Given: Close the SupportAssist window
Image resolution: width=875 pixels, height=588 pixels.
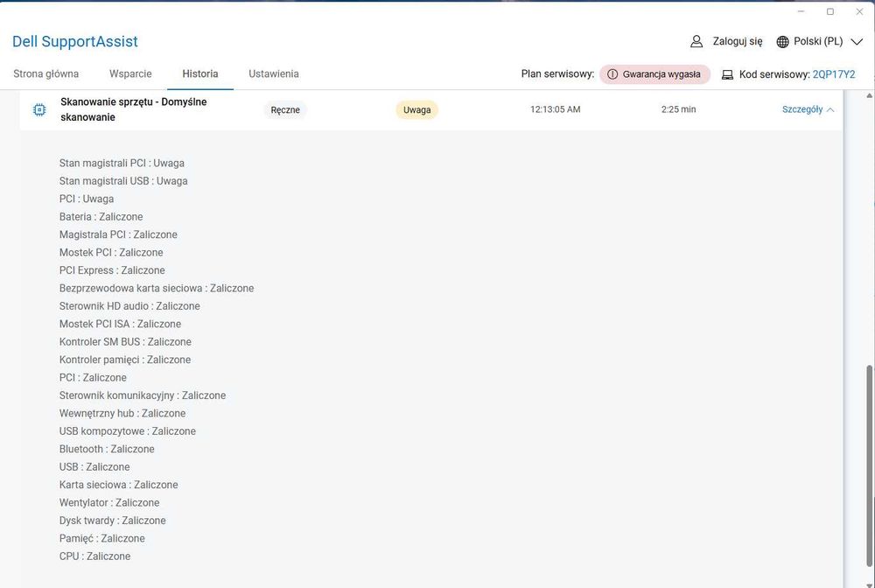Looking at the screenshot, I should (x=859, y=11).
